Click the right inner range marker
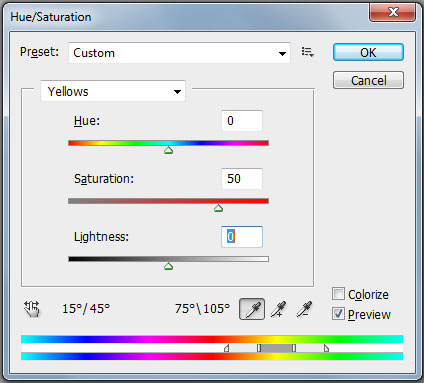The height and width of the screenshot is (383, 424). pos(294,348)
